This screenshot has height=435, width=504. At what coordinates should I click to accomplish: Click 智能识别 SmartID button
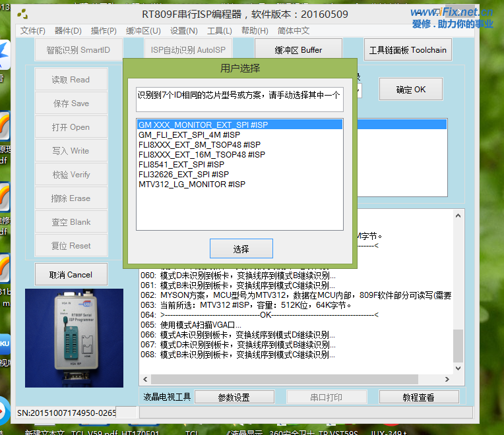(79, 49)
